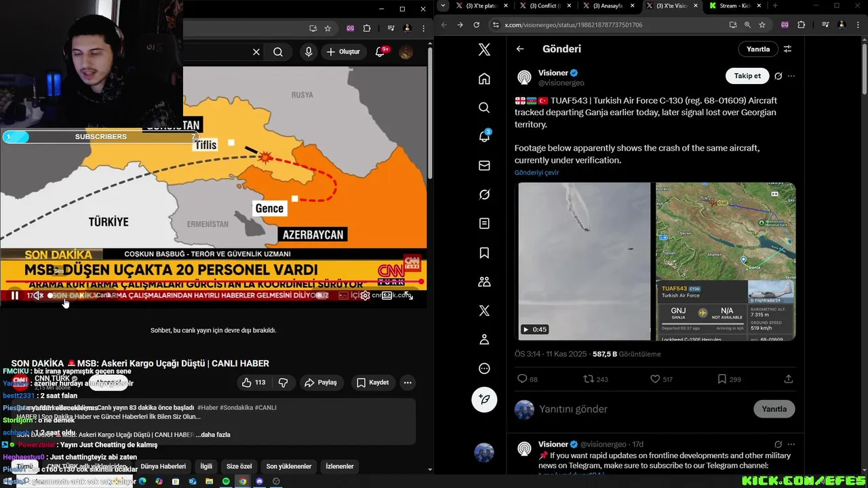
Task: Open the tab search dropdown arrow in right browser
Action: 443,6
